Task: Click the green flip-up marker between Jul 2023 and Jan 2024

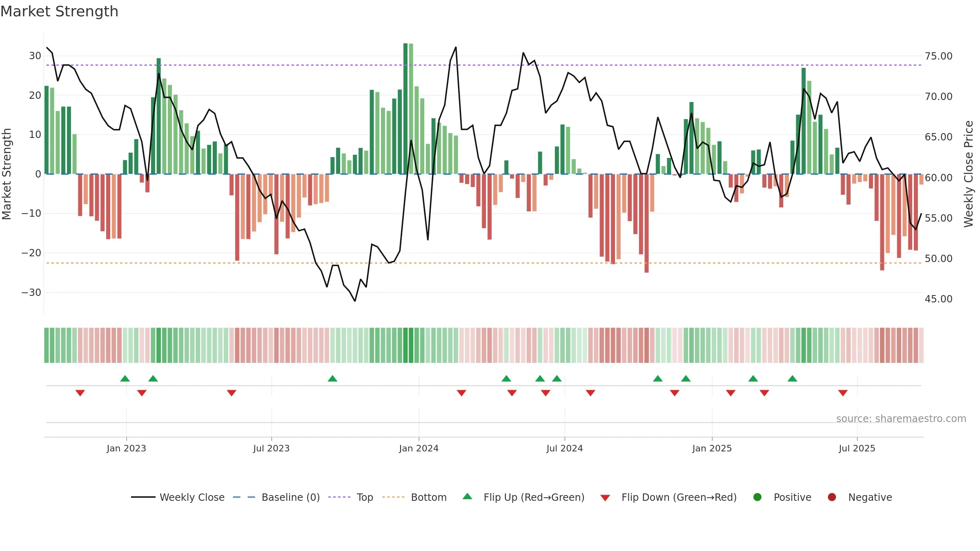Action: [x=332, y=378]
